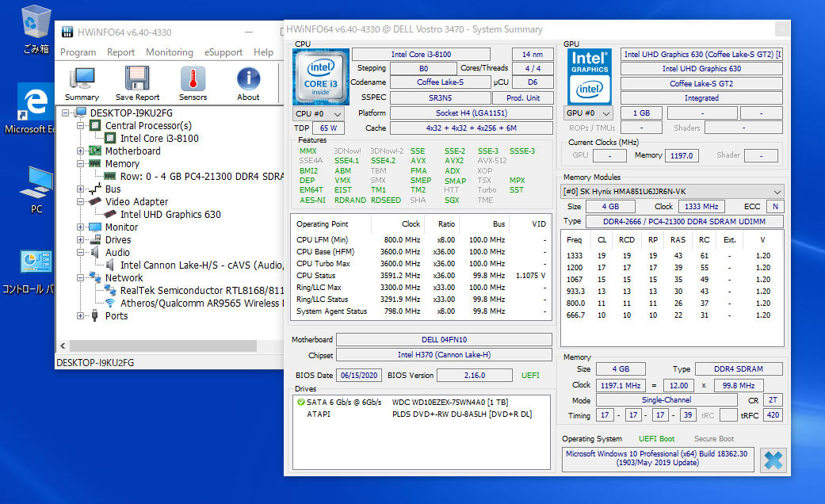
Task: Click the blue X close icon in summary
Action: pyautogui.click(x=773, y=460)
